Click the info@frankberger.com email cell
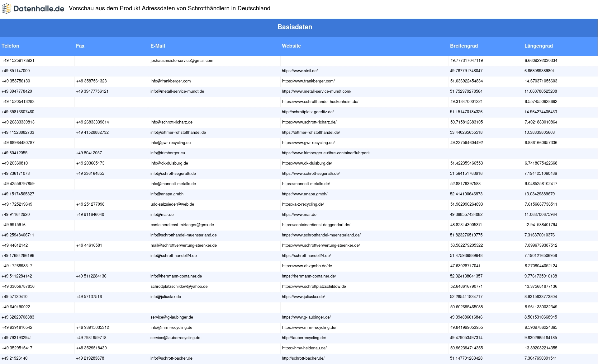 point(171,81)
